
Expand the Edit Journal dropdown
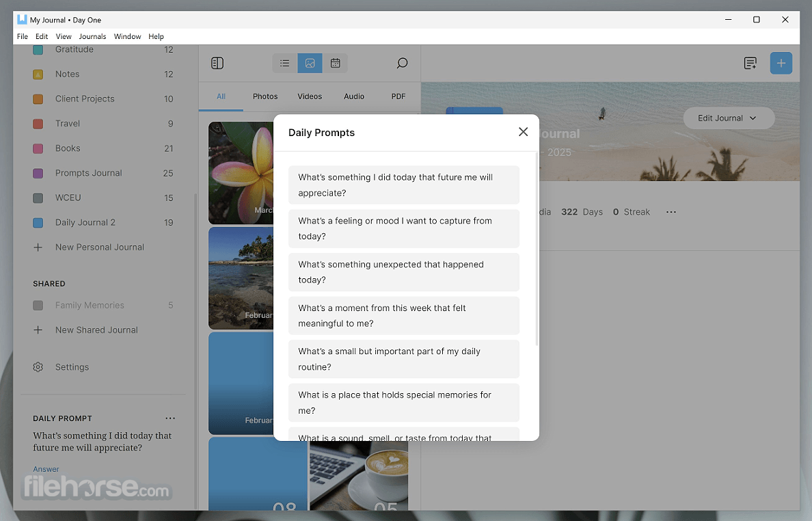729,118
